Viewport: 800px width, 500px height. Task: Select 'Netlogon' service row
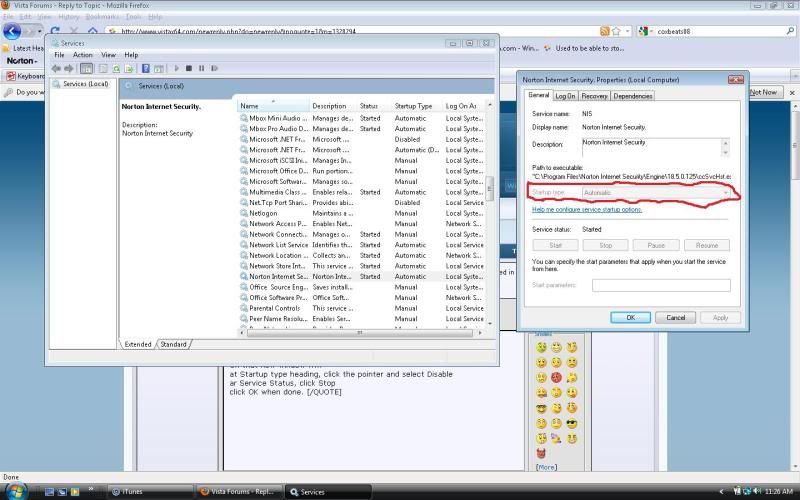click(x=361, y=213)
